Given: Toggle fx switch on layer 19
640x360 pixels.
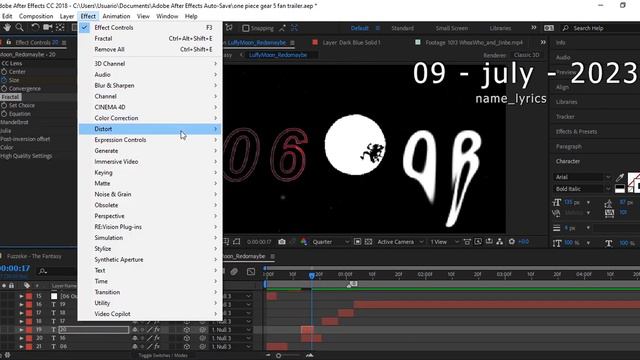Looking at the screenshot, I should (157, 330).
